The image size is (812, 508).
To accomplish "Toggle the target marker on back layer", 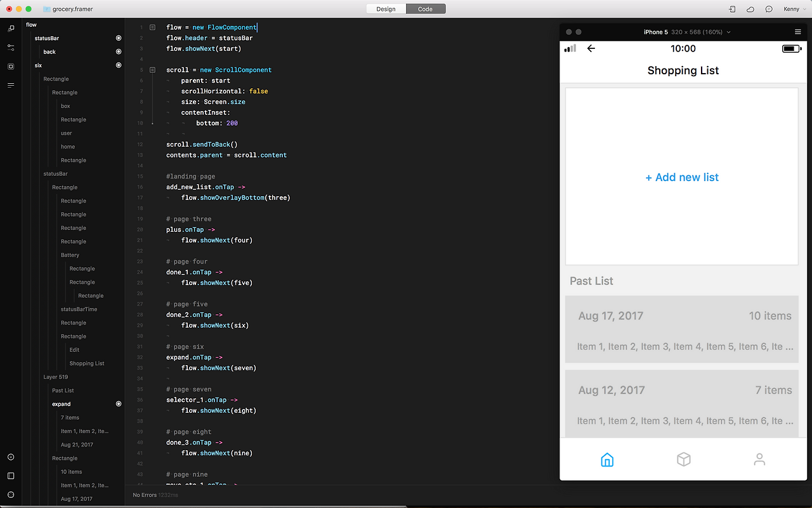I will pyautogui.click(x=119, y=52).
